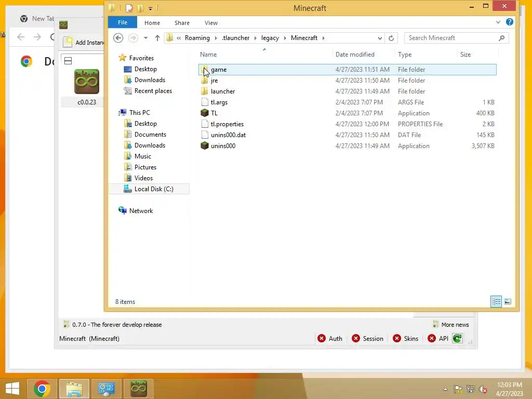Click the API status indicator
Screen dimensions: 532x399
tap(438, 338)
